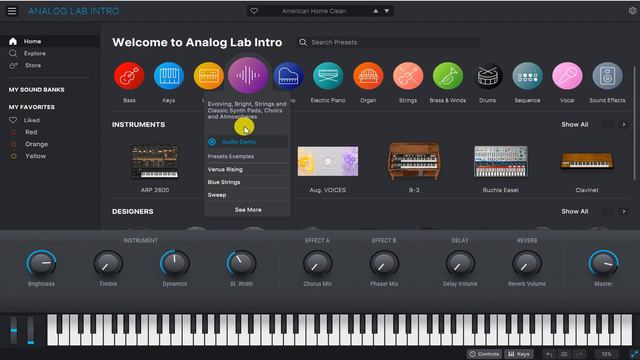Select the Sound Effects category icon
The height and width of the screenshot is (360, 640).
pos(607,76)
